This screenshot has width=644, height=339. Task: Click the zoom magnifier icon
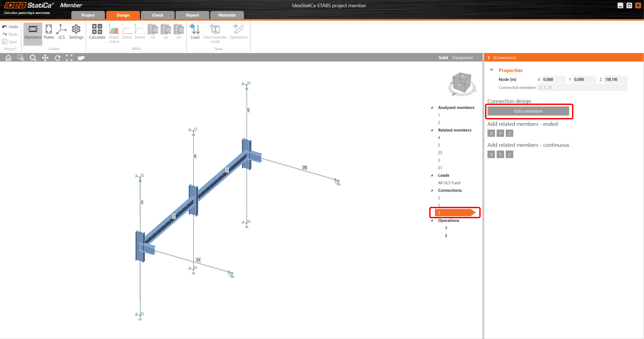tap(33, 58)
